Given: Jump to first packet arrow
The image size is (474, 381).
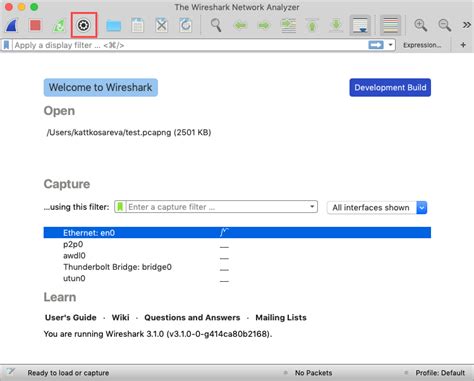Looking at the screenshot, I should (312, 25).
